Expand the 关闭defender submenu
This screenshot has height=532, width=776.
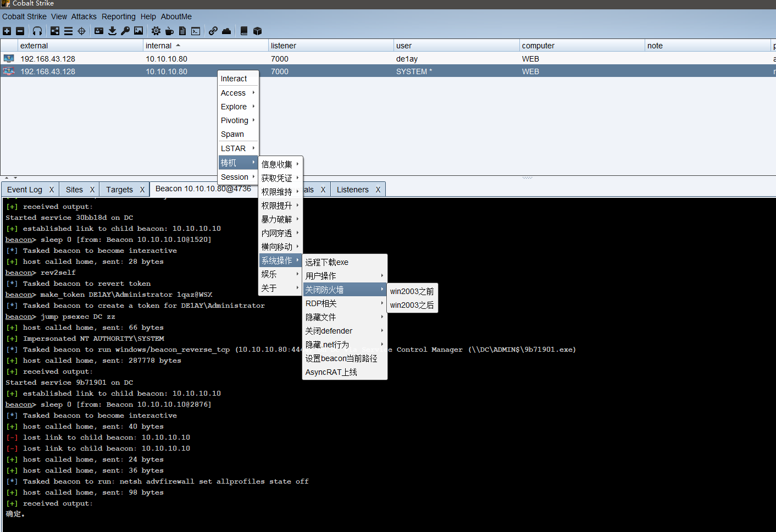coord(345,331)
